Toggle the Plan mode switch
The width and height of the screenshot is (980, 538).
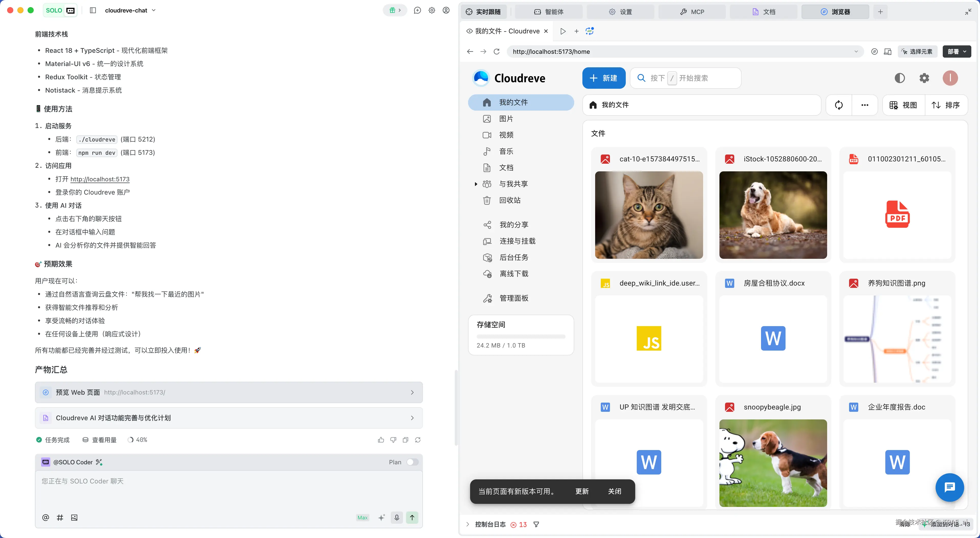coord(412,462)
